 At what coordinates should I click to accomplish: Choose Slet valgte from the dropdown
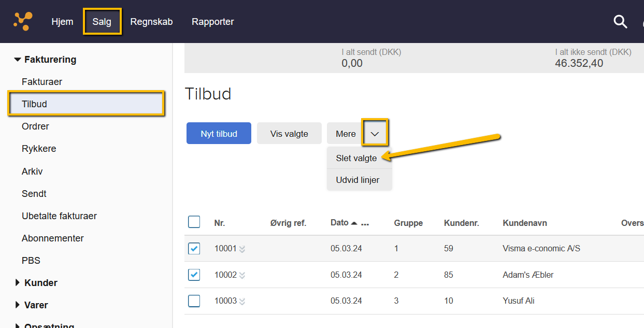coord(356,158)
